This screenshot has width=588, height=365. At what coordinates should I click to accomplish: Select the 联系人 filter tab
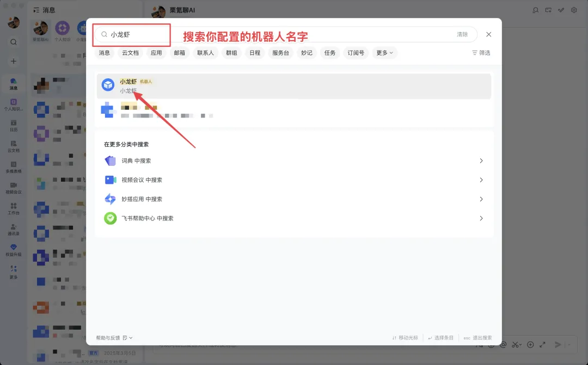click(205, 53)
